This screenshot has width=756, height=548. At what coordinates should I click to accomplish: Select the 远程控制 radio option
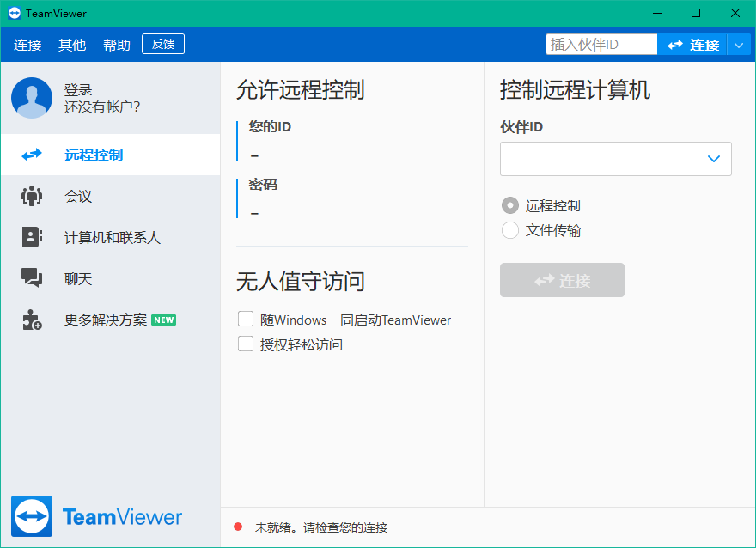509,205
